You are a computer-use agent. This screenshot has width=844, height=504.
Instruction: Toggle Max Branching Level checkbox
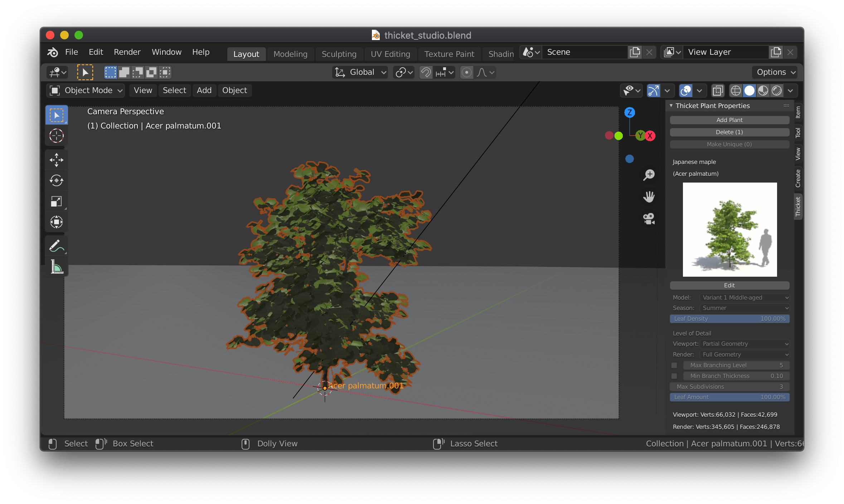(674, 365)
